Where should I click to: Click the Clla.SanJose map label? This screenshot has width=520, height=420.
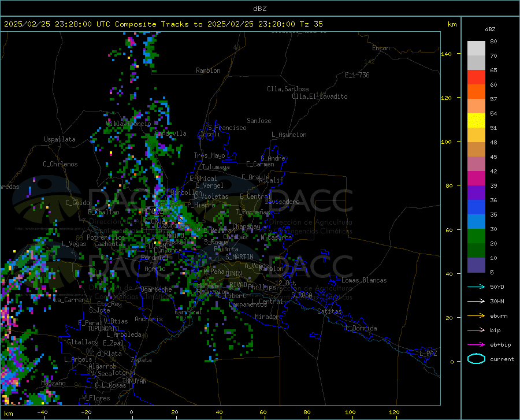tap(288, 89)
